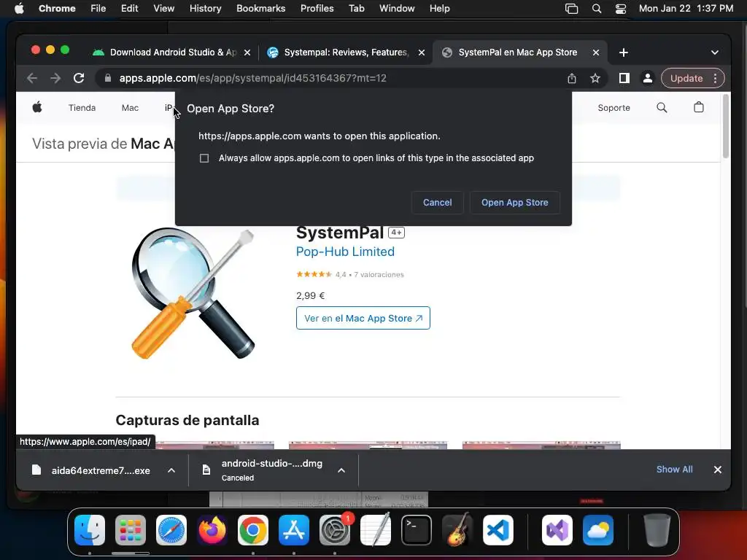Open Chrome three-dot menu
The height and width of the screenshot is (560, 747).
pyautogui.click(x=715, y=78)
